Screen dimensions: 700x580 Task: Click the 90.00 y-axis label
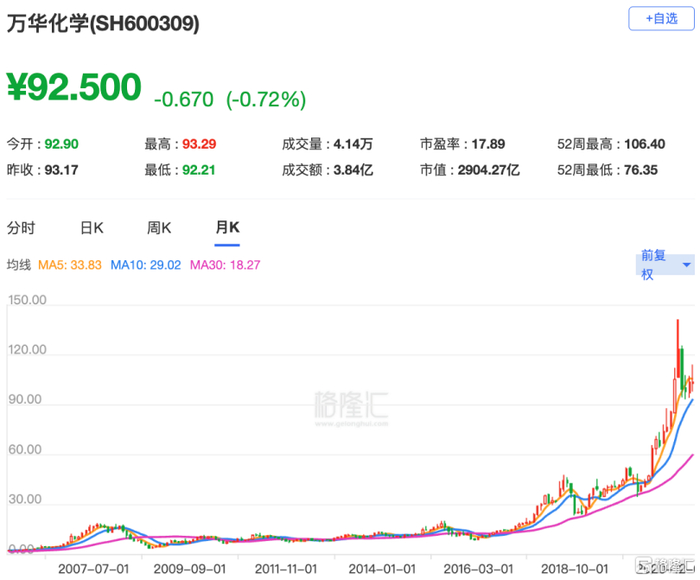coord(25,399)
